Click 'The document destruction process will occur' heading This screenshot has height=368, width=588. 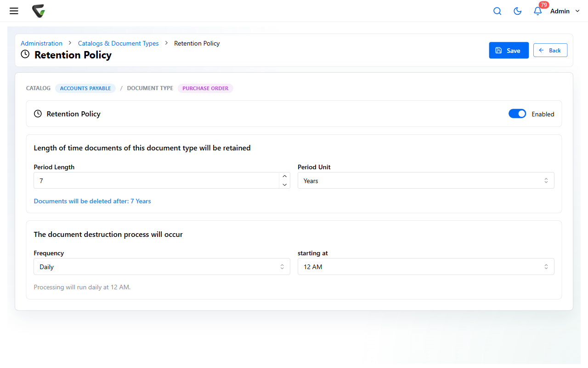pyautogui.click(x=108, y=234)
